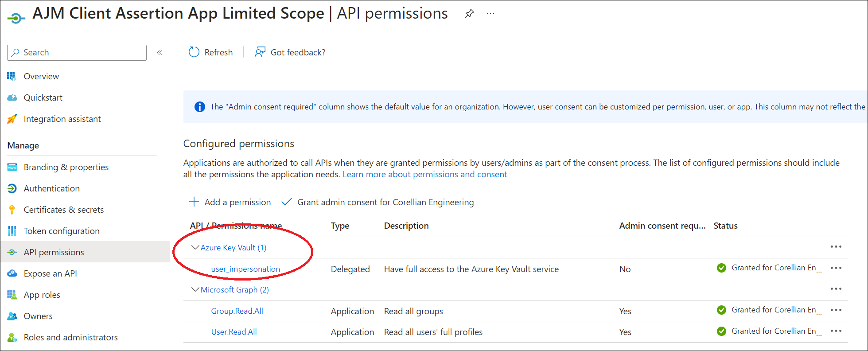The image size is (868, 351).
Task: Collapse the Azure Key Vault permission group
Action: [x=195, y=247]
